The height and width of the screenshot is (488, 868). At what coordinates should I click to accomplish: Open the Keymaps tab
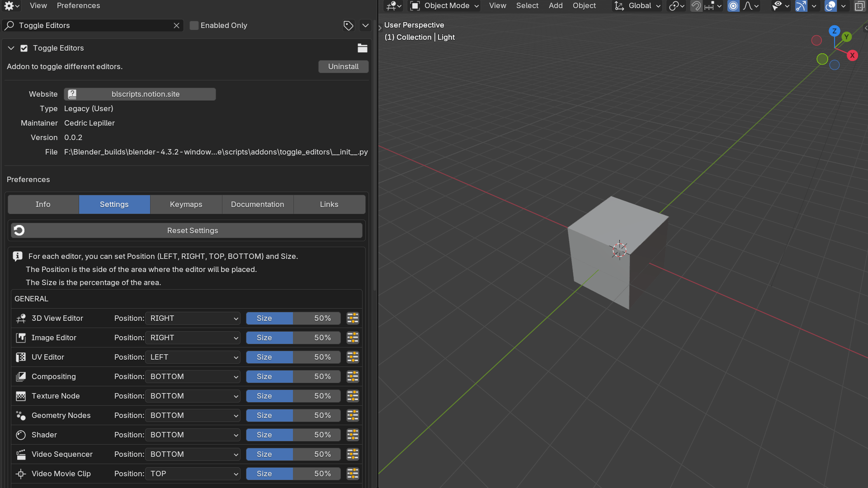[186, 204]
